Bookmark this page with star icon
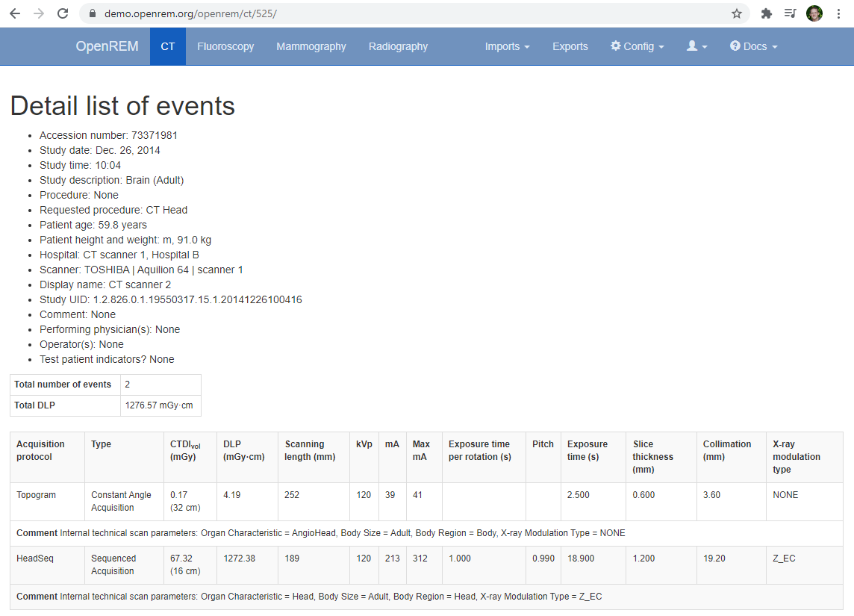 point(737,13)
